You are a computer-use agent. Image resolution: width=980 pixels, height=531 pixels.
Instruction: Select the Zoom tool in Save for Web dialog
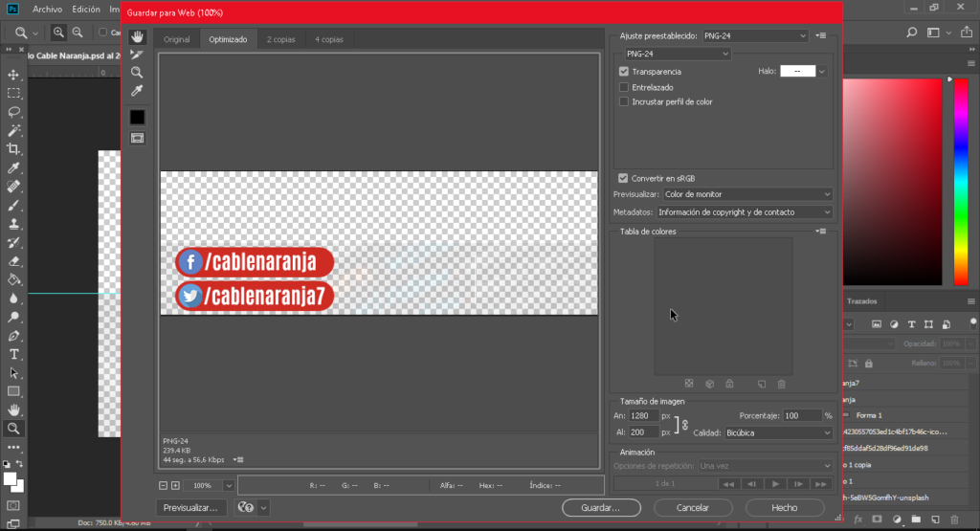(137, 73)
